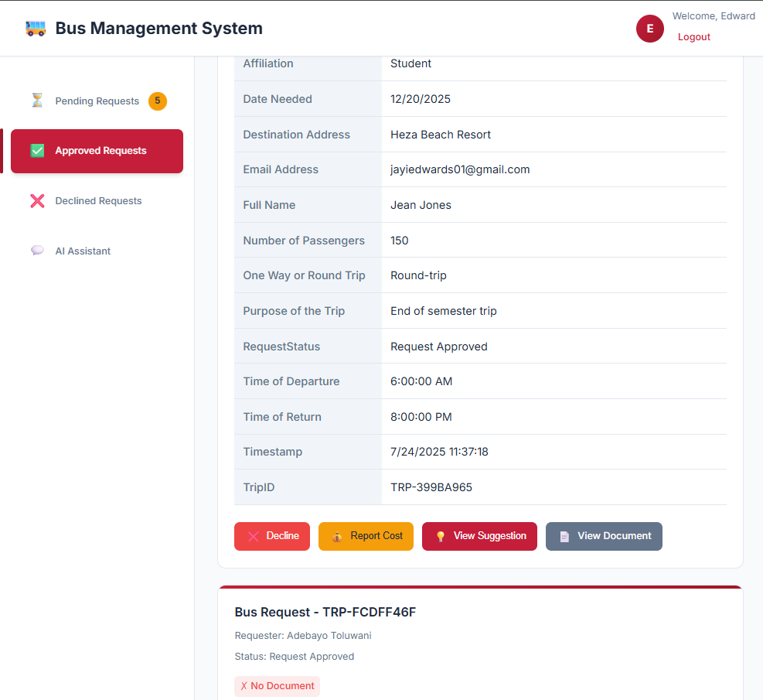
Task: Click the AI Assistant speech bubble icon
Action: click(37, 251)
